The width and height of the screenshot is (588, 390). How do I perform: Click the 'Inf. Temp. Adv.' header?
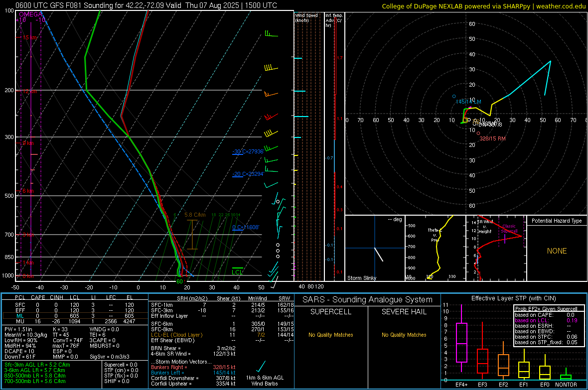[334, 20]
